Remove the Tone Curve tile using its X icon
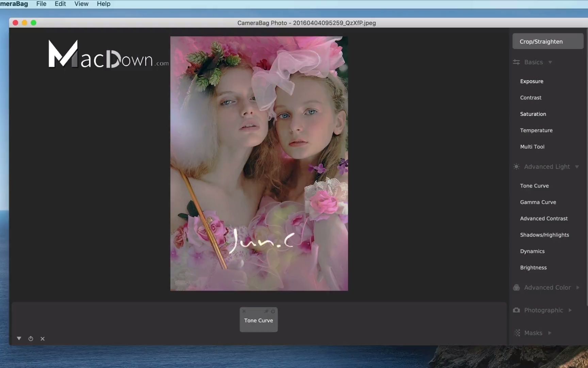Image resolution: width=588 pixels, height=368 pixels. point(244,311)
